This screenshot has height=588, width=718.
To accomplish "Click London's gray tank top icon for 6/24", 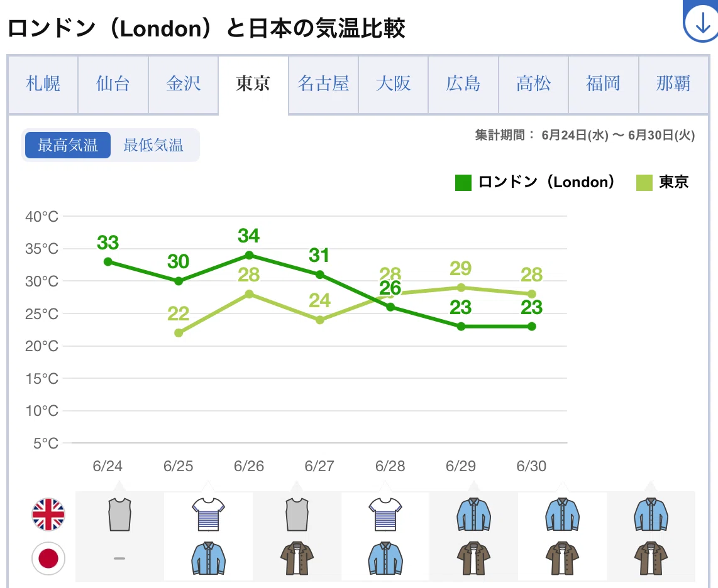I will 119,514.
